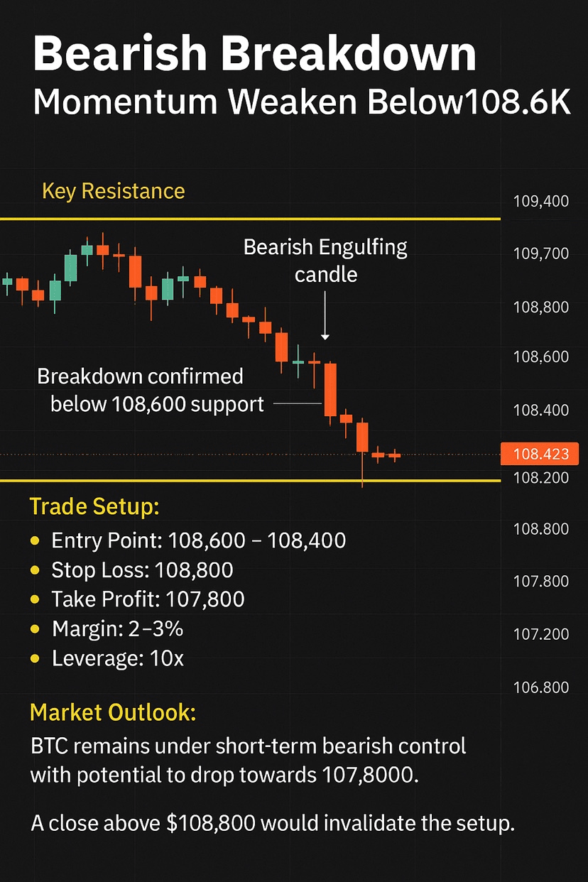Click the "Momentum Weaken Below108.6K" subtitle
Screen dimensions: 588x882
point(302,103)
